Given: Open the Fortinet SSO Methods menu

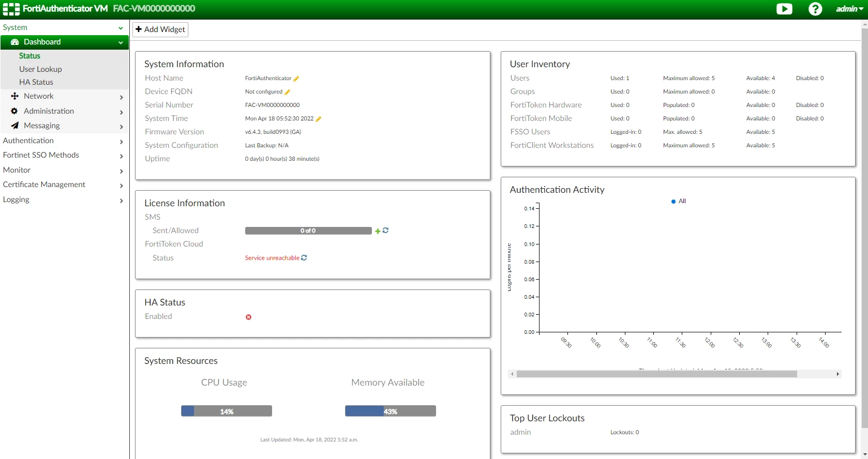Looking at the screenshot, I should (41, 155).
